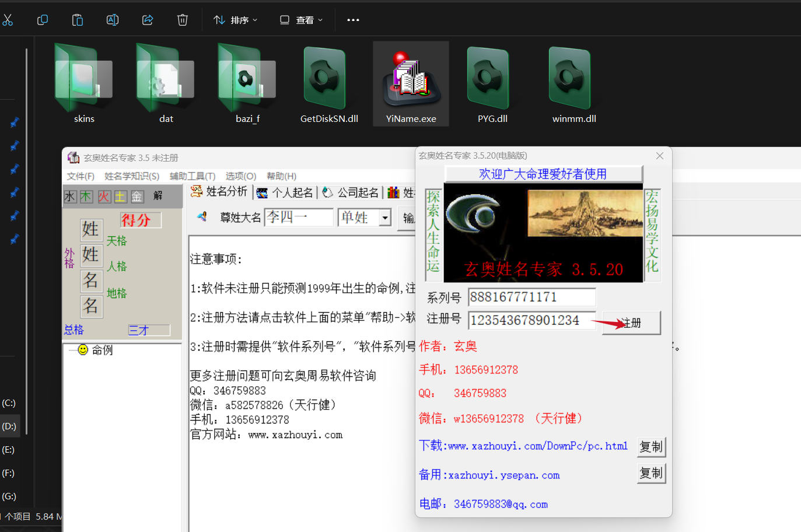This screenshot has height=532, width=801.
Task: Select the GetDiskSN.dll file icon
Action: tap(325, 79)
